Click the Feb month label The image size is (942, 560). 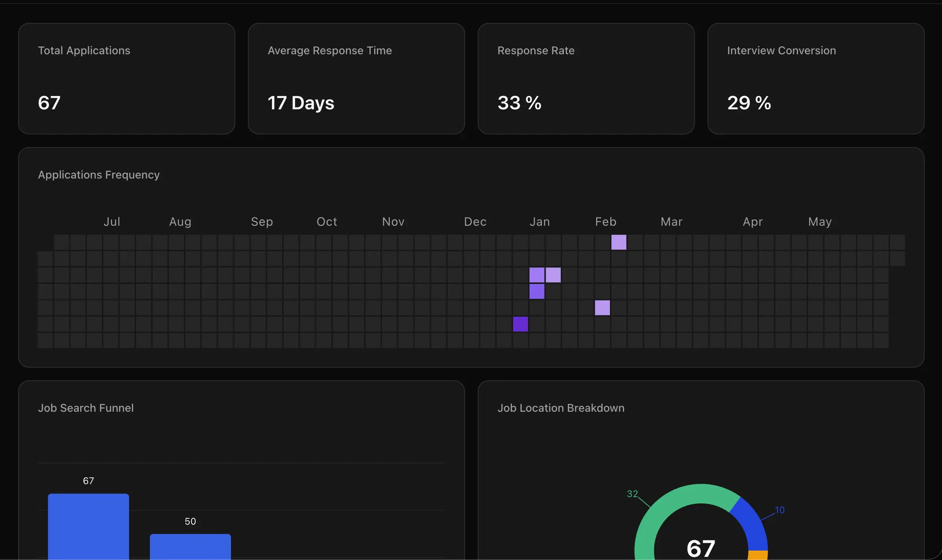pyautogui.click(x=606, y=222)
